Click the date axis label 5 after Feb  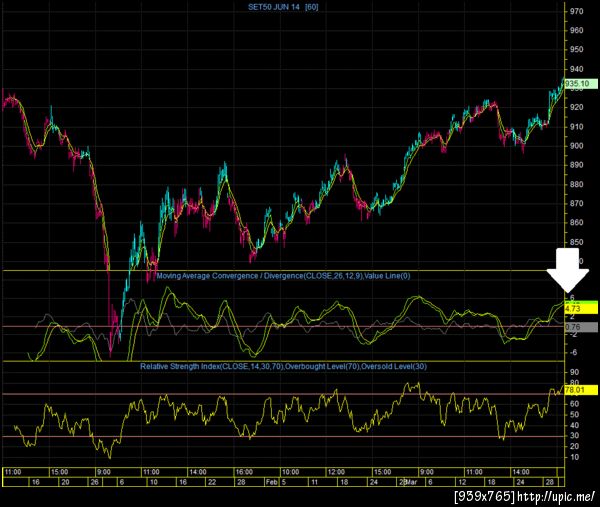click(284, 482)
